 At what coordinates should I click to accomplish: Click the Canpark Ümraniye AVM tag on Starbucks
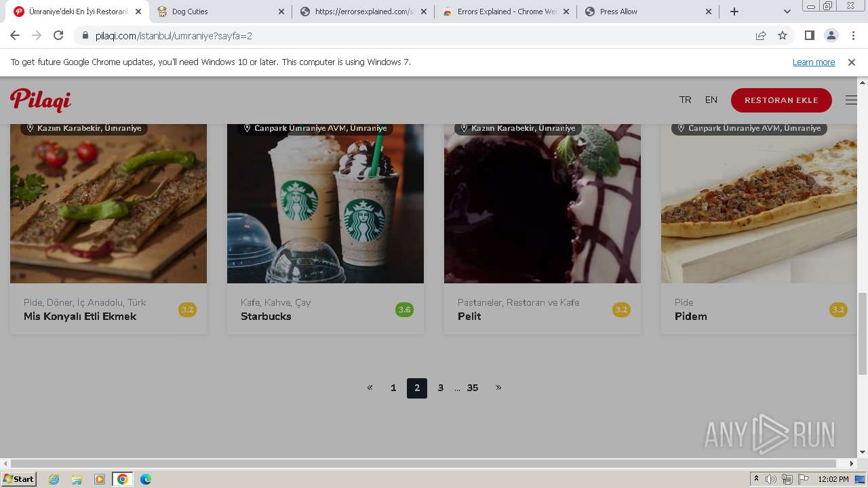point(315,128)
